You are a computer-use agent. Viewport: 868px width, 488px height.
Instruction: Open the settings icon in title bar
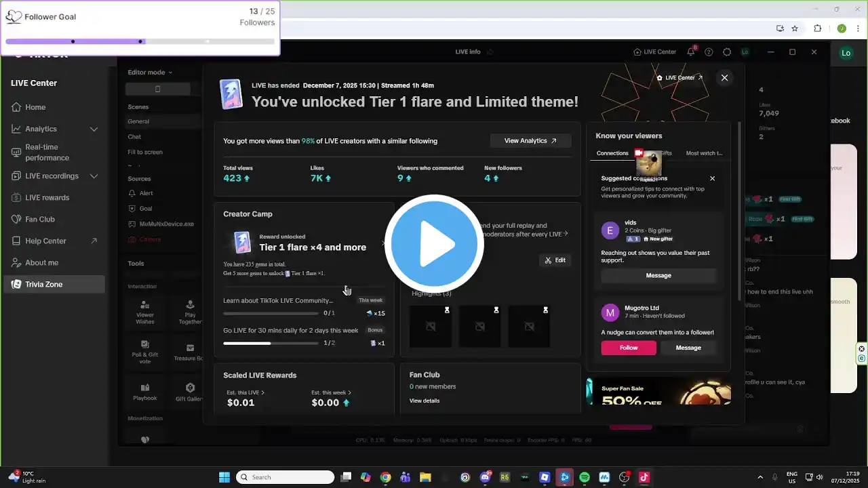[x=727, y=52]
